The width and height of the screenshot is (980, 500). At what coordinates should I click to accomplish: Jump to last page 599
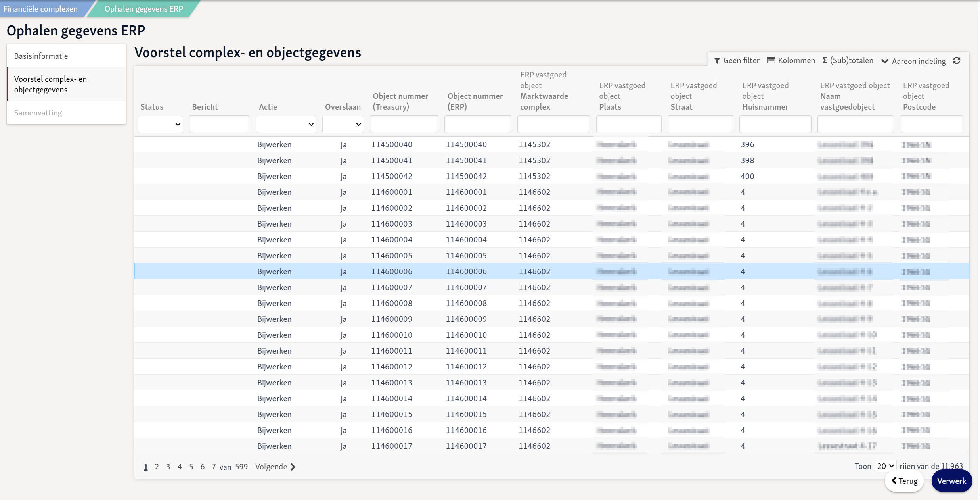coord(241,467)
